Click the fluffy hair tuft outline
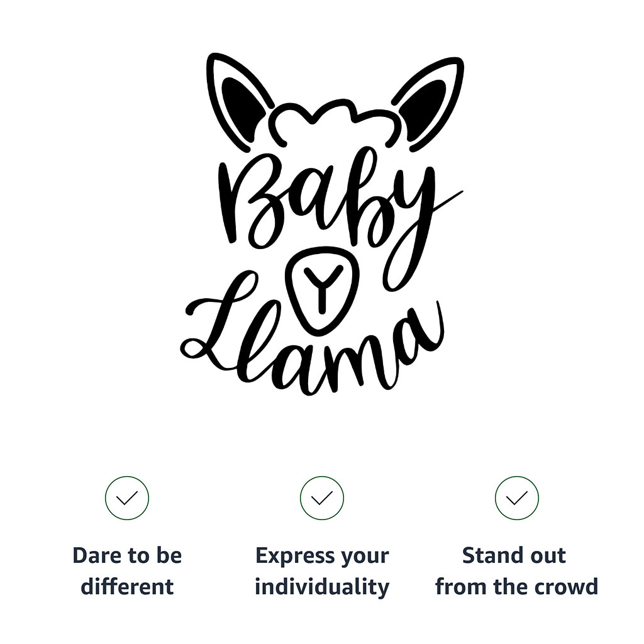This screenshot has height=644, width=644. point(333,119)
